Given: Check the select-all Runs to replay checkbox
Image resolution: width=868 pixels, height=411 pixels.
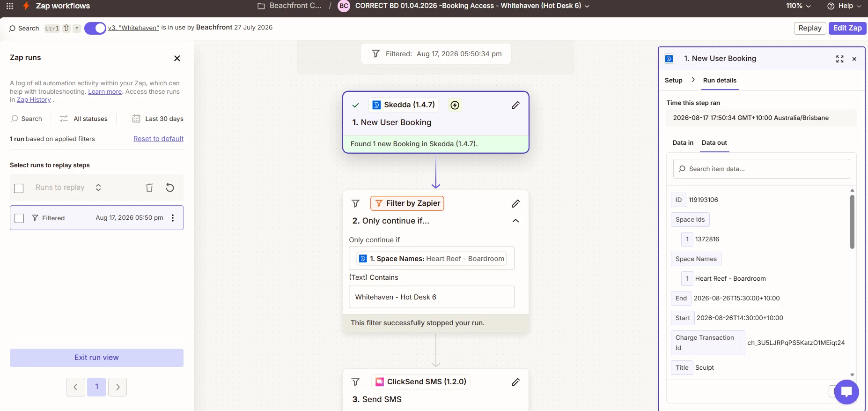Looking at the screenshot, I should (19, 188).
